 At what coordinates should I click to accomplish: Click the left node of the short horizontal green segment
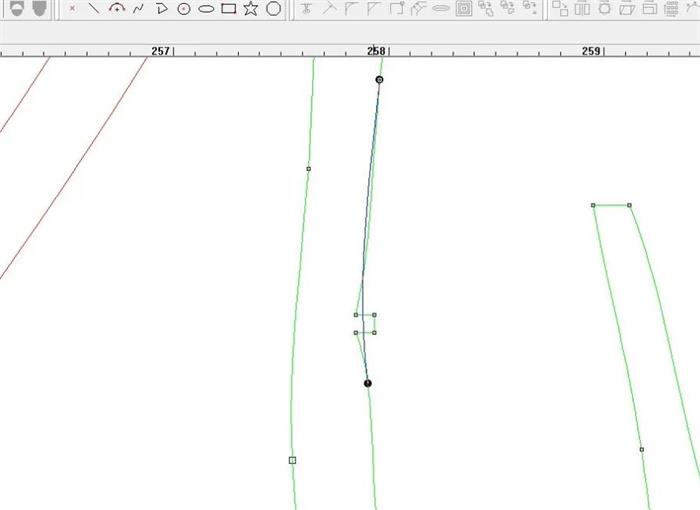593,205
